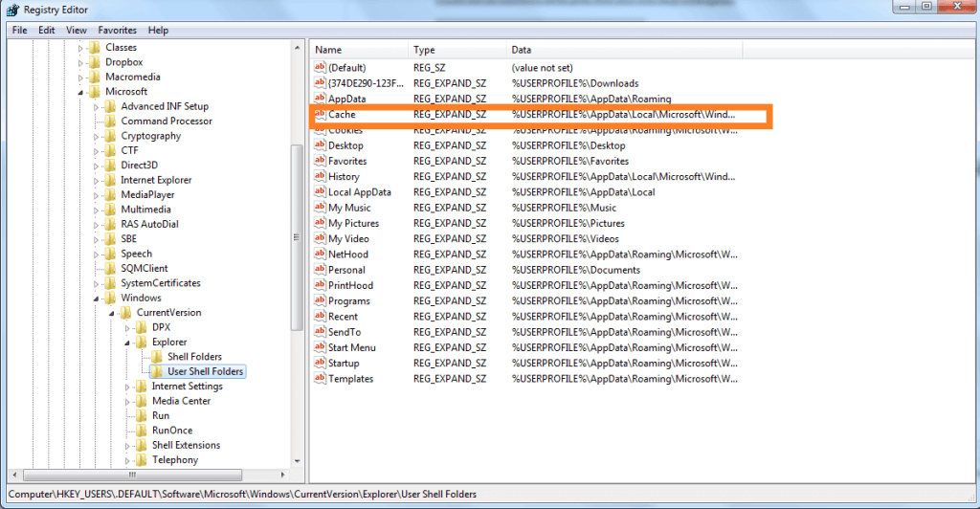Collapse the Explorer tree node
Image resolution: width=980 pixels, height=509 pixels.
click(x=127, y=343)
